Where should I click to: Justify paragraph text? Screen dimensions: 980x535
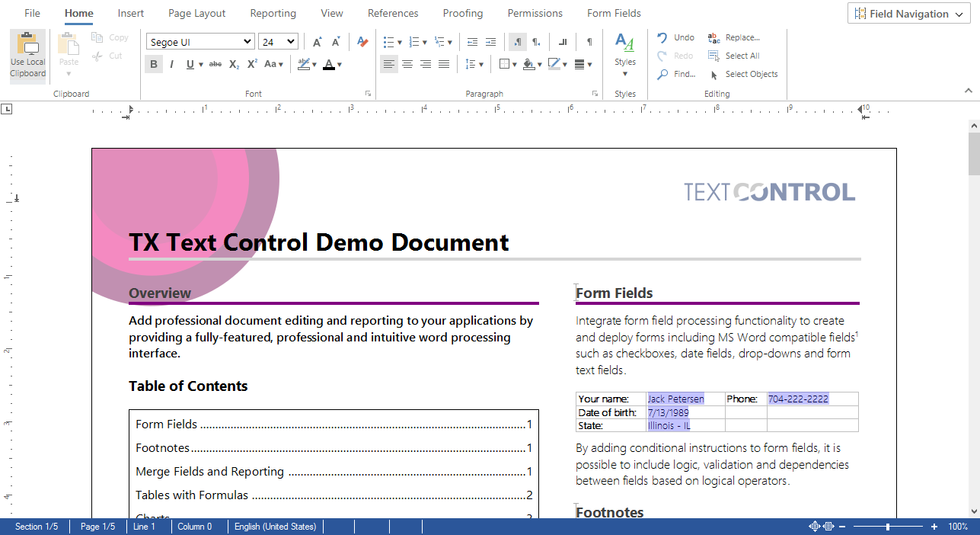tap(444, 65)
